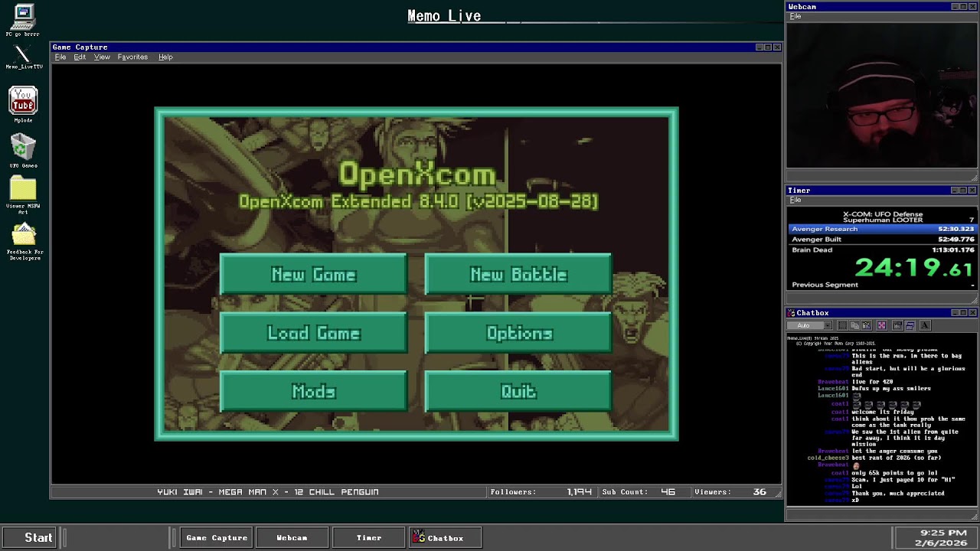Viewport: 980px width, 551px height.
Task: Click the main timer reading 24:19.61
Action: [x=913, y=268]
